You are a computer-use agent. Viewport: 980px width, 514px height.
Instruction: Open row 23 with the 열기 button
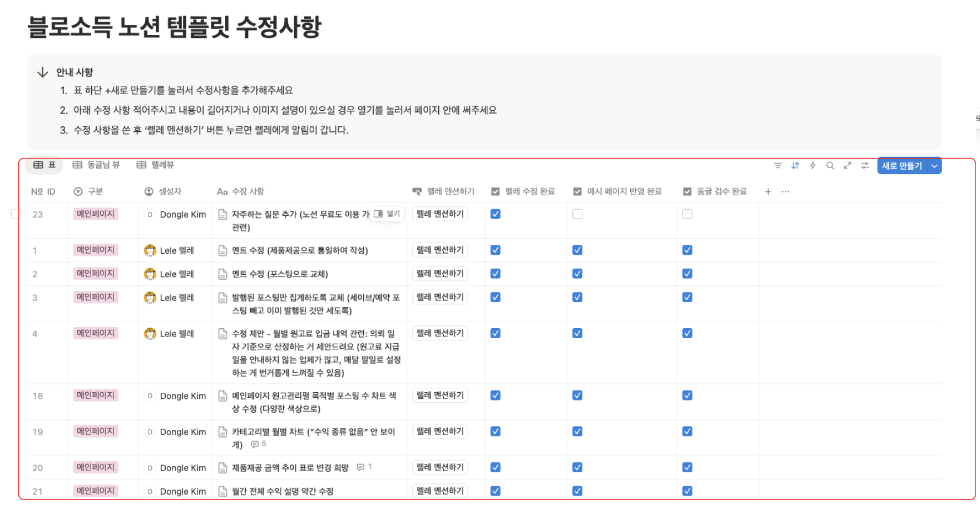point(388,214)
